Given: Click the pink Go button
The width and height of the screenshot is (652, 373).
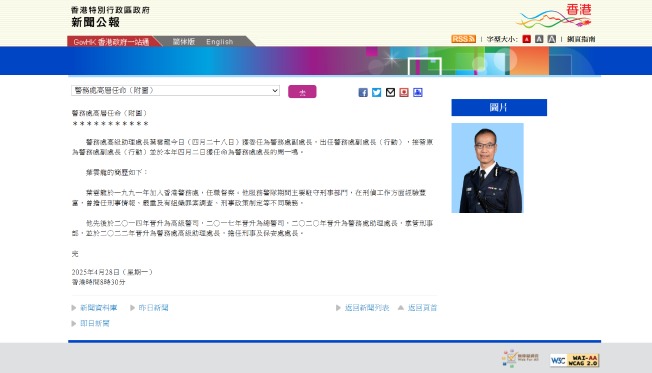Looking at the screenshot, I should 302,91.
